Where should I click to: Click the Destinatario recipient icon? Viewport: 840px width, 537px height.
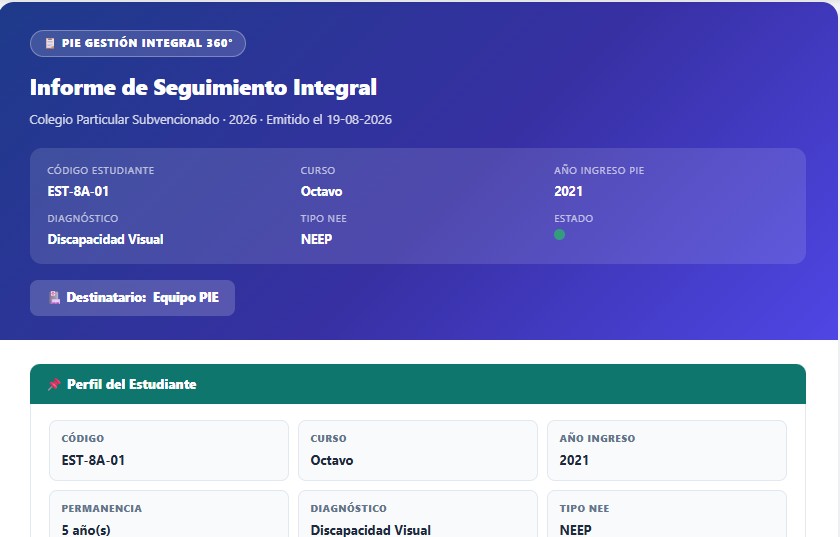click(x=55, y=297)
